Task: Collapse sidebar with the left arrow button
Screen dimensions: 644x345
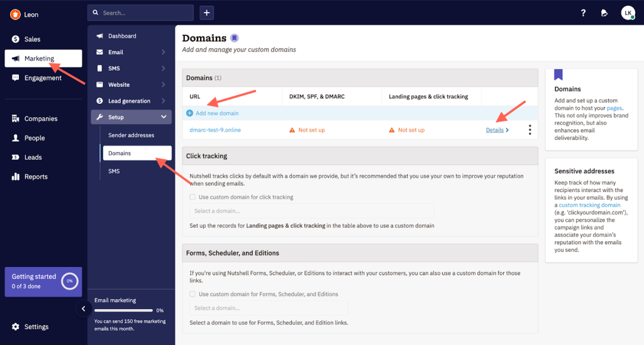Action: (x=83, y=308)
